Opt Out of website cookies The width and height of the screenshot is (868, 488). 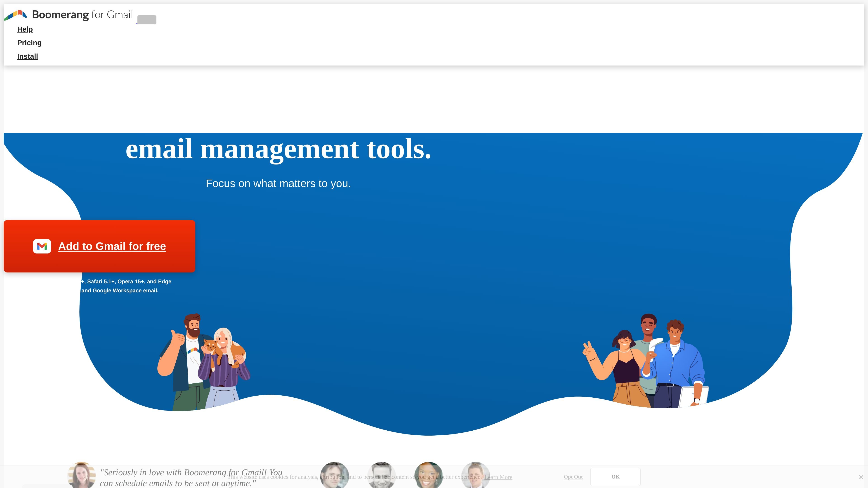pos(573,477)
